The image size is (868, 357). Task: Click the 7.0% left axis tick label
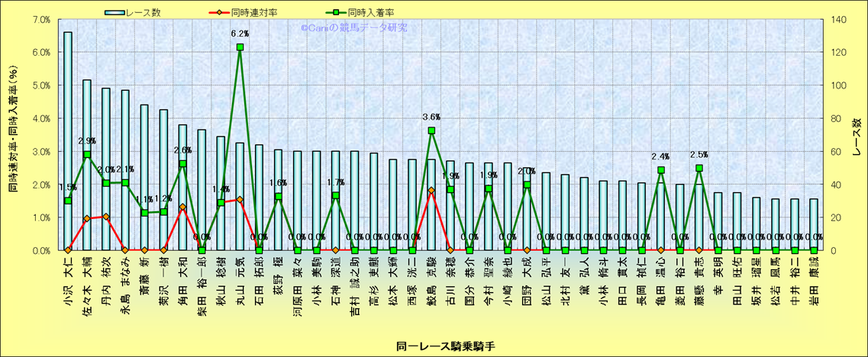[40, 19]
